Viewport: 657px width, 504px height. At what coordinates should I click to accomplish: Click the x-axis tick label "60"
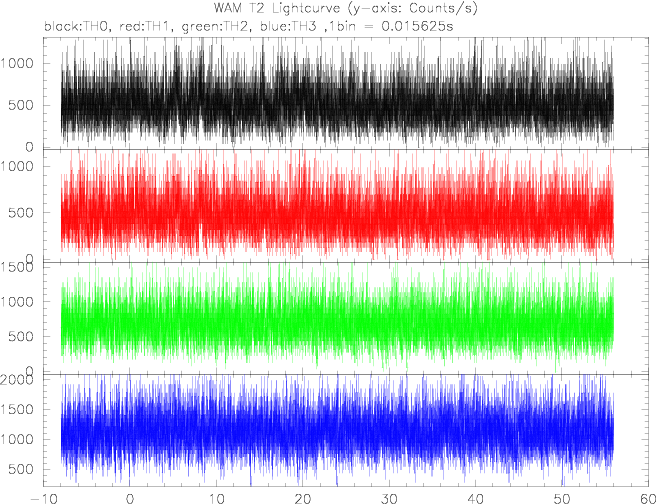pyautogui.click(x=648, y=499)
